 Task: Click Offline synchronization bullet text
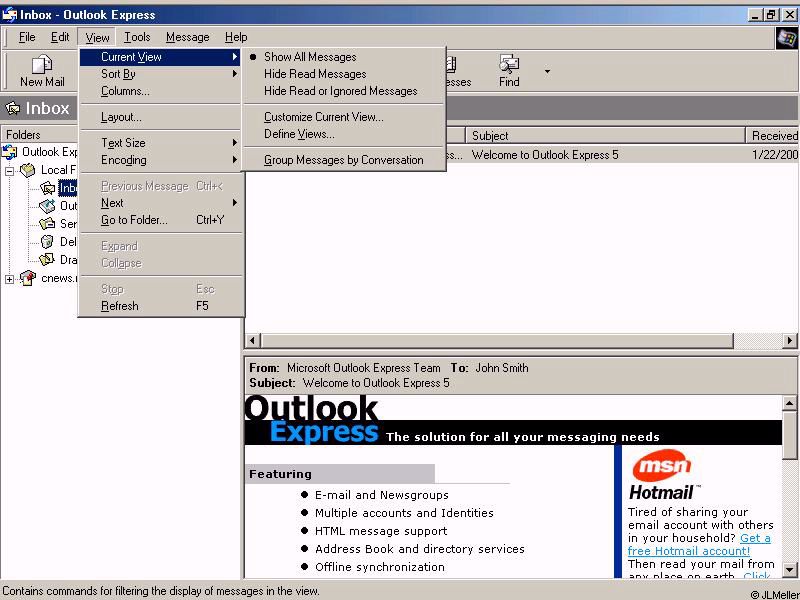click(x=380, y=567)
